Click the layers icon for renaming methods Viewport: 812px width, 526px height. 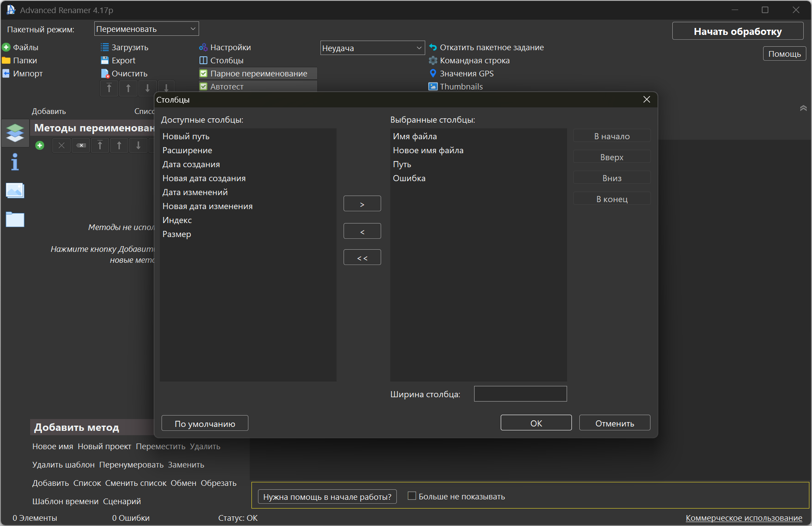15,132
